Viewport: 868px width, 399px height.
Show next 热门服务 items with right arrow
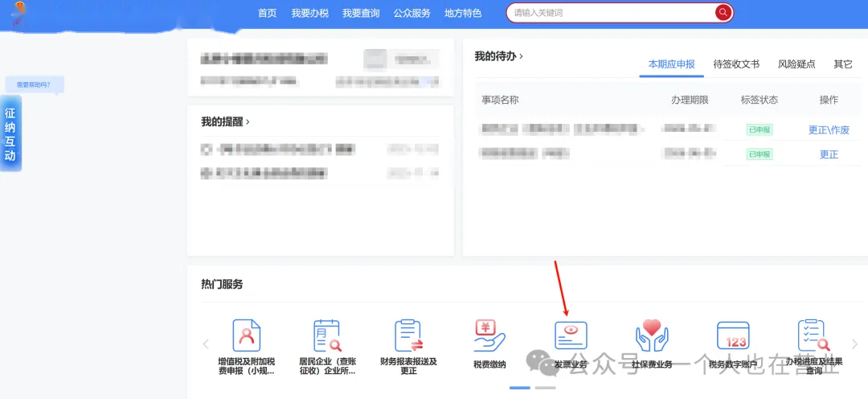pos(854,343)
